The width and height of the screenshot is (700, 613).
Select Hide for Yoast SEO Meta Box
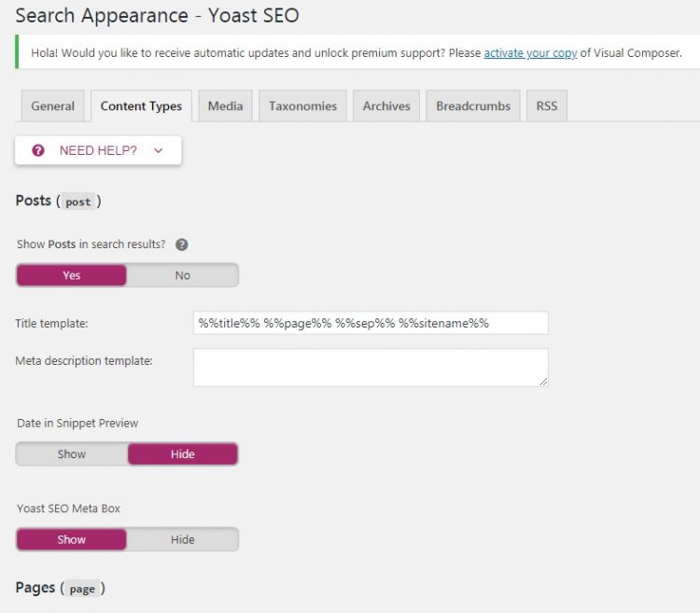[183, 539]
